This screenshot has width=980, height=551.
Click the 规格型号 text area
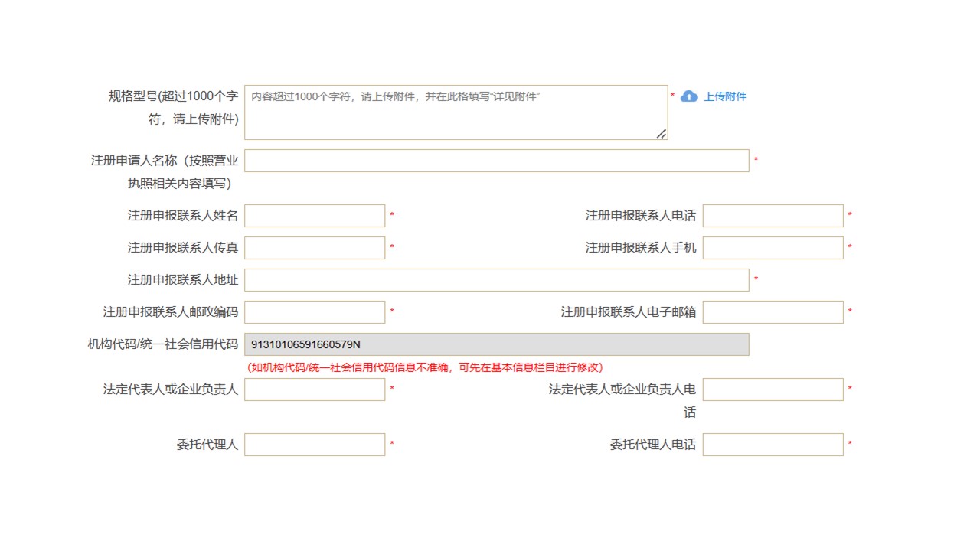click(456, 112)
